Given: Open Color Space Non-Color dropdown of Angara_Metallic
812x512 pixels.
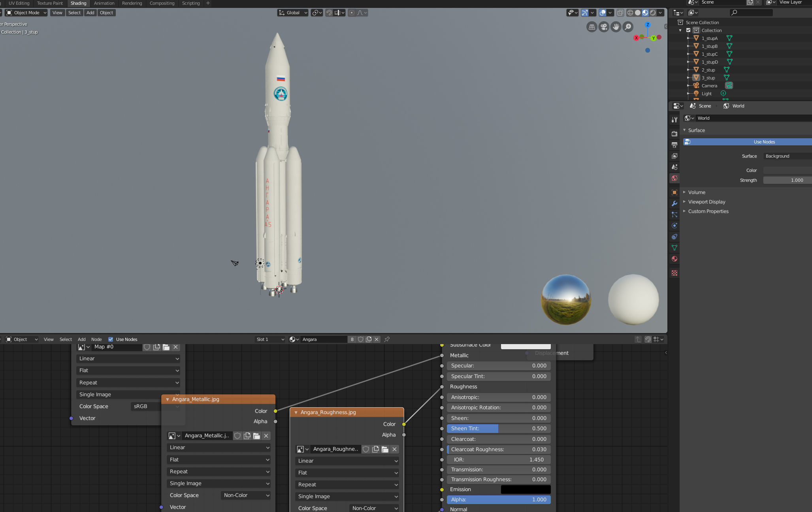Looking at the screenshot, I should 246,495.
